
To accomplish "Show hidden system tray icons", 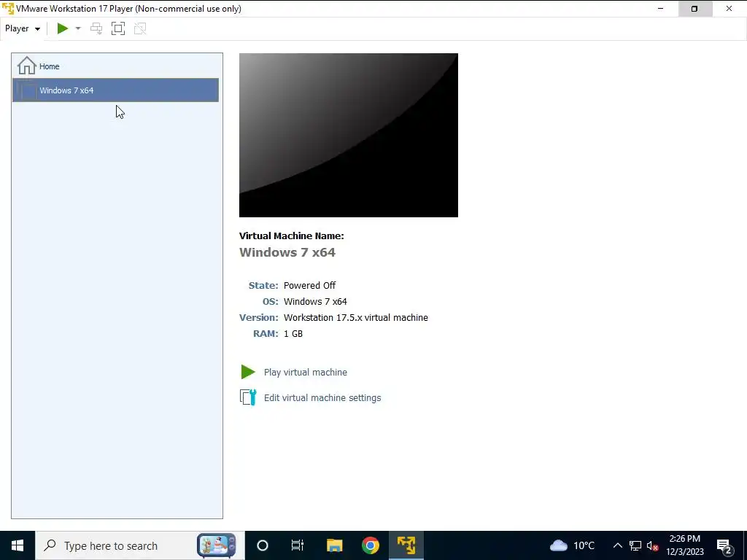I will pos(617,545).
